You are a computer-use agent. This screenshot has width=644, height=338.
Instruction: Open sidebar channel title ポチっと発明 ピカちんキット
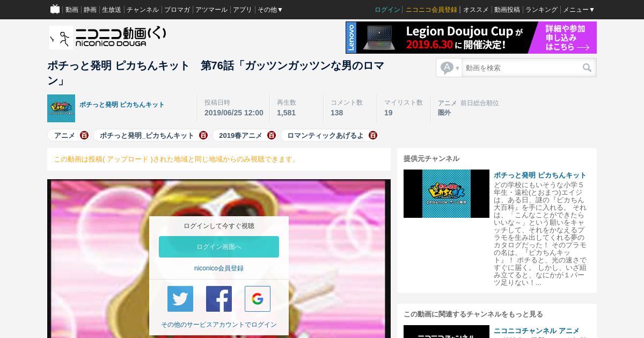(x=540, y=175)
